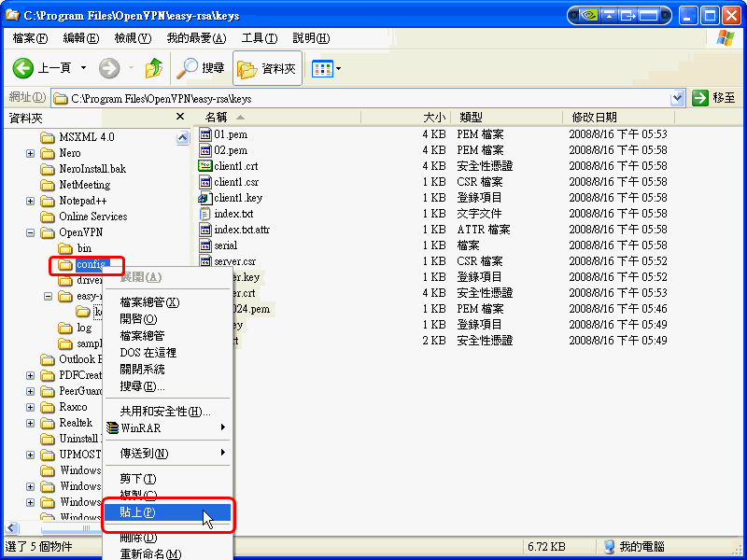
Task: Select the index.txt notepad icon
Action: (x=205, y=214)
